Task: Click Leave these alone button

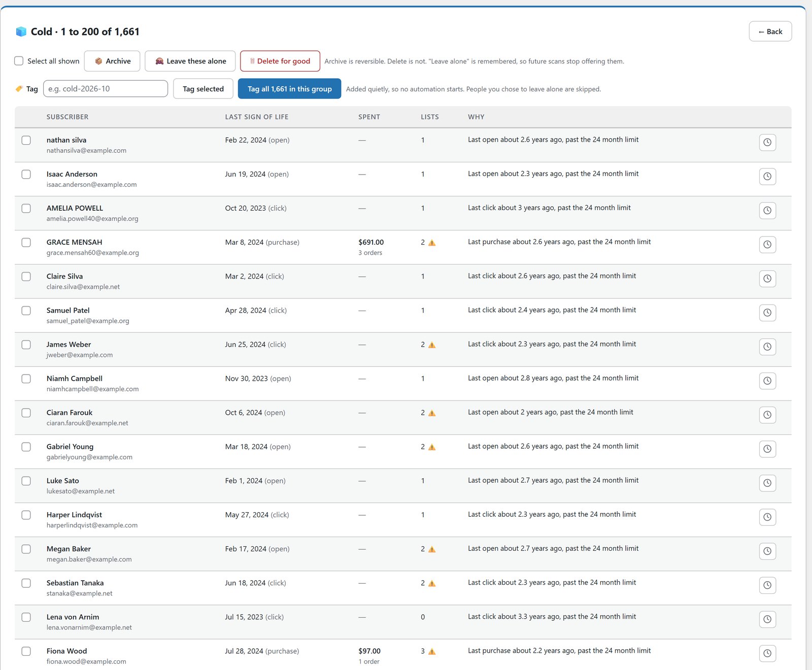Action: [190, 61]
